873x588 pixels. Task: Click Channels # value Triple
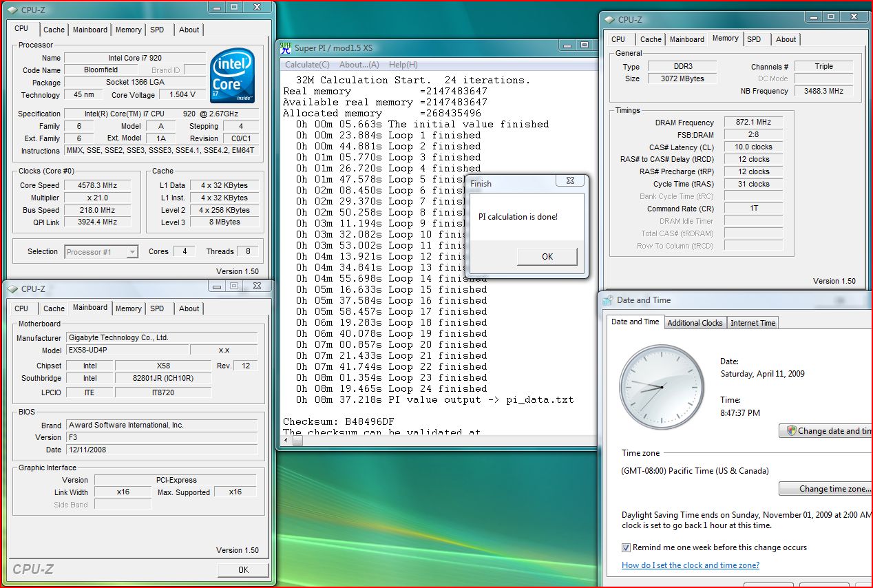pos(824,66)
